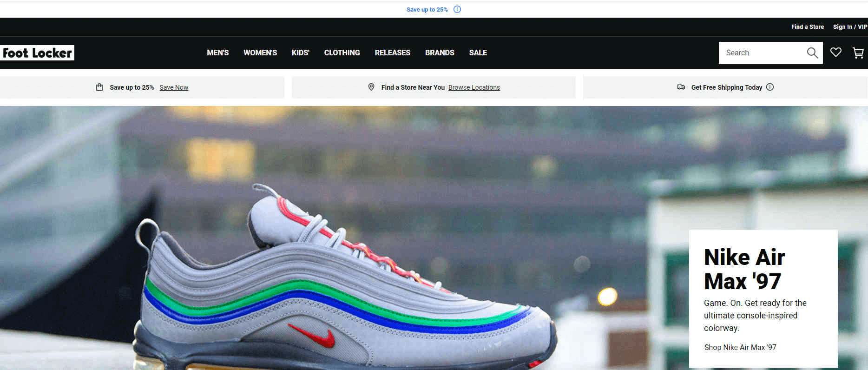Click the console-inspired colorway description text
This screenshot has width=868, height=370.
(755, 315)
